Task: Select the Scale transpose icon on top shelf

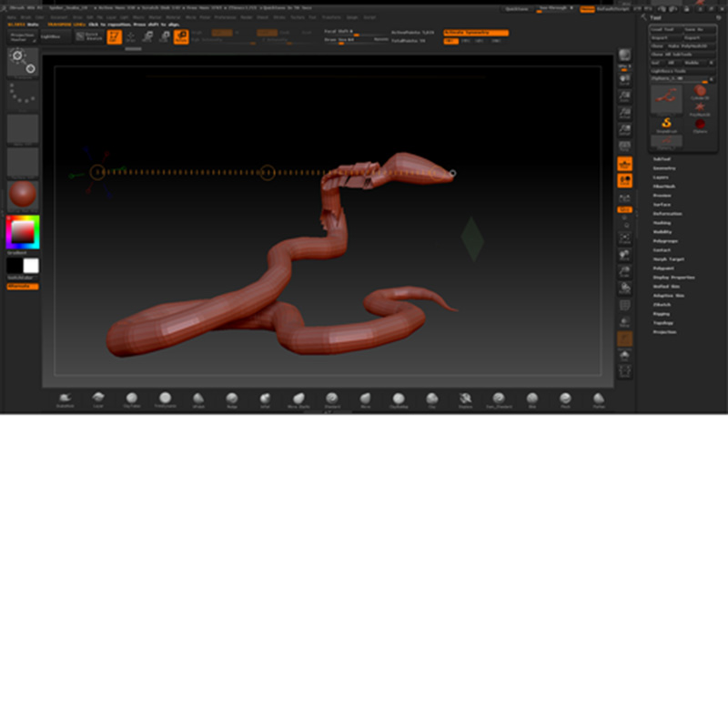Action: coord(165,36)
